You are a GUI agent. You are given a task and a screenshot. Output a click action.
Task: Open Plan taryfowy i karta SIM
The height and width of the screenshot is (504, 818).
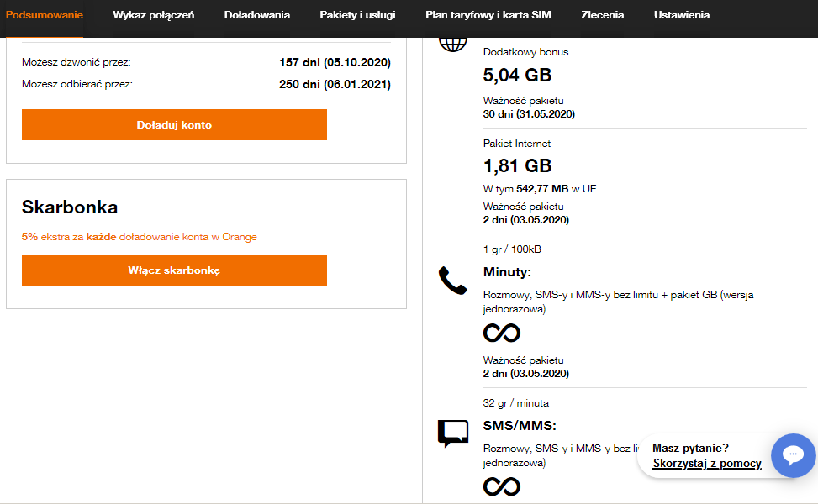click(488, 15)
